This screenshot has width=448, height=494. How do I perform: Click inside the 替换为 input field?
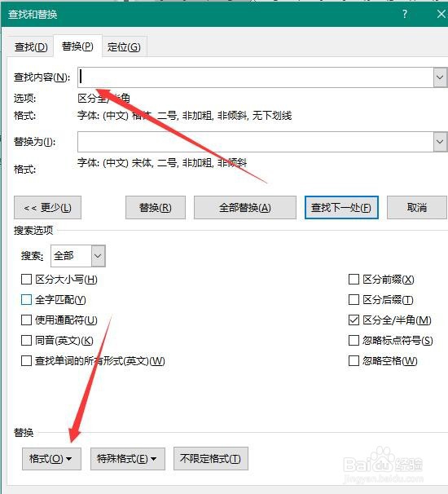255,142
